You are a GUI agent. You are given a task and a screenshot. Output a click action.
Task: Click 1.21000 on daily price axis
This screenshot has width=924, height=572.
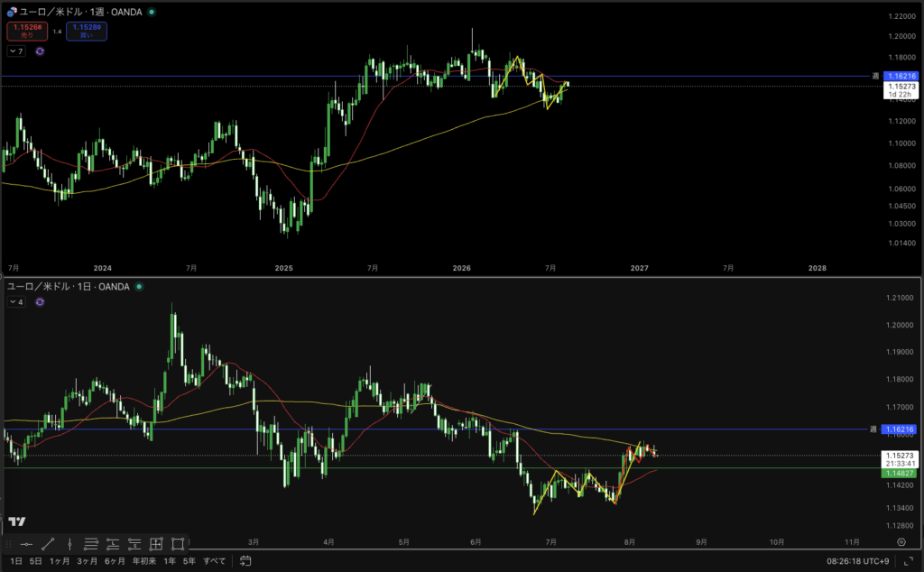[900, 298]
